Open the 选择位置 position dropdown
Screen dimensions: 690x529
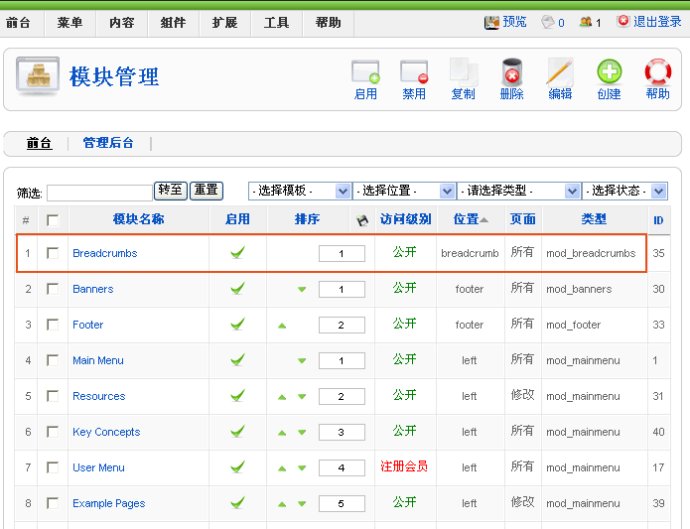pos(404,191)
